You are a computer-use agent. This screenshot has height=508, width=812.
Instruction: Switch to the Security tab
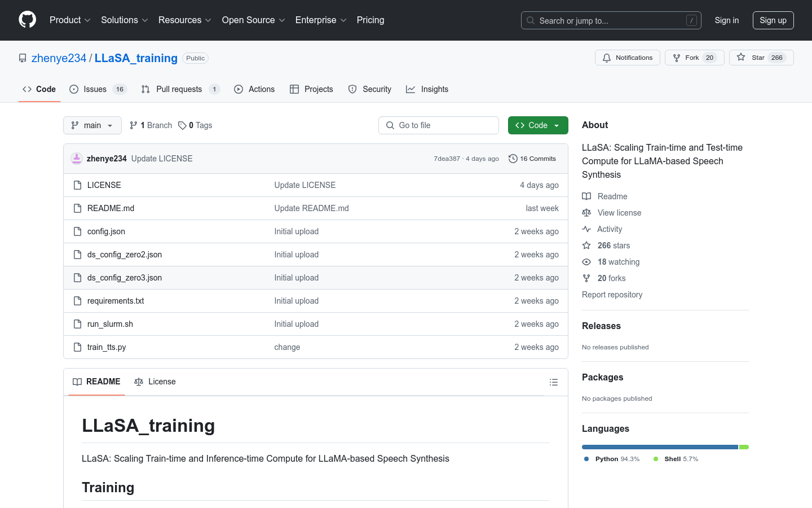(370, 89)
